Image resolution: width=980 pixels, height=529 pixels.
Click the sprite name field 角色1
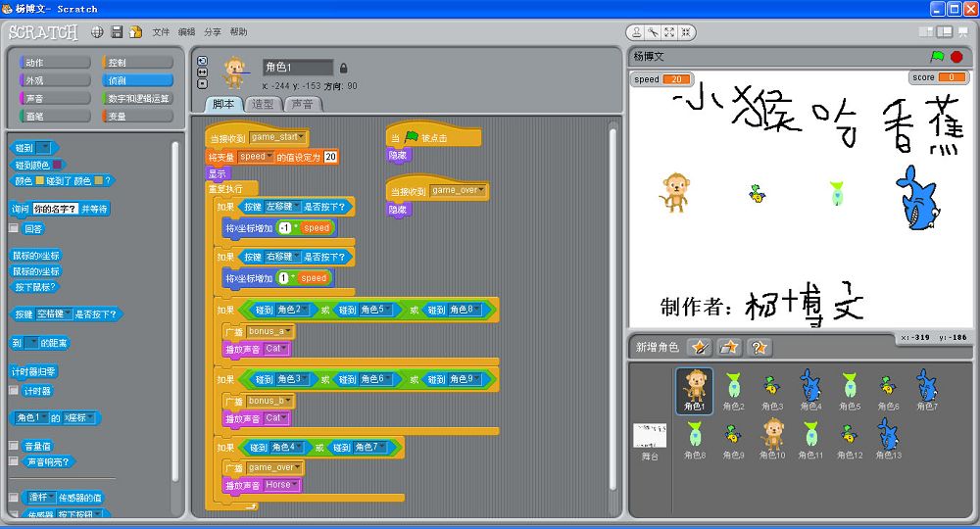(298, 68)
